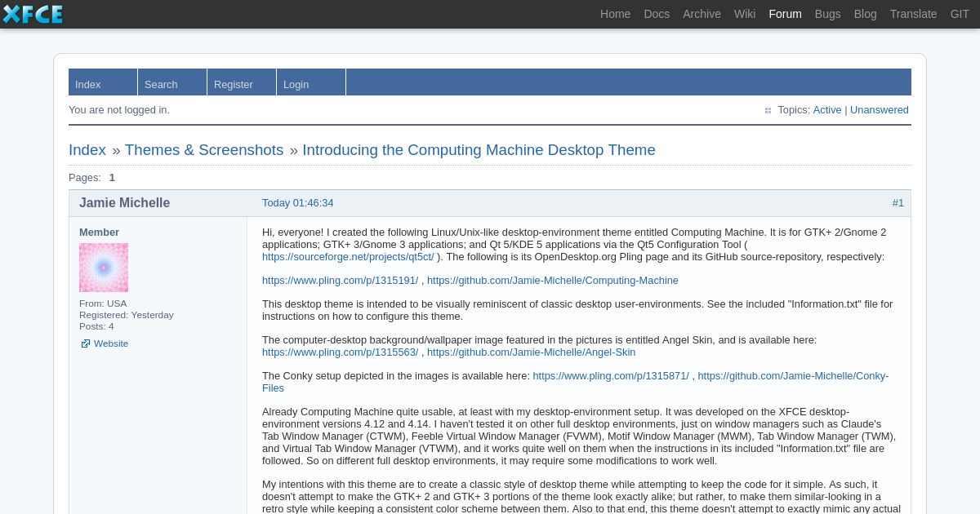The height and width of the screenshot is (514, 980).
Task: Open the pling.com/p/1315191 link
Action: [x=340, y=281]
